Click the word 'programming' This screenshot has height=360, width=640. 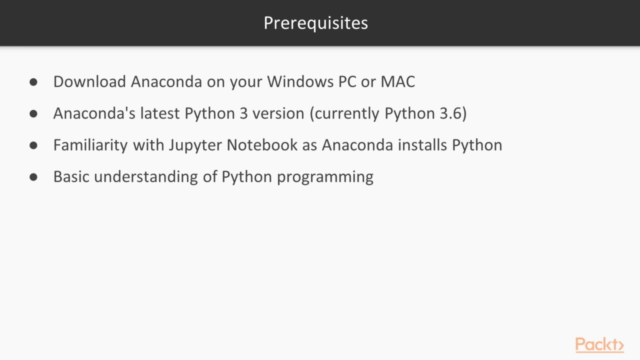click(x=325, y=178)
